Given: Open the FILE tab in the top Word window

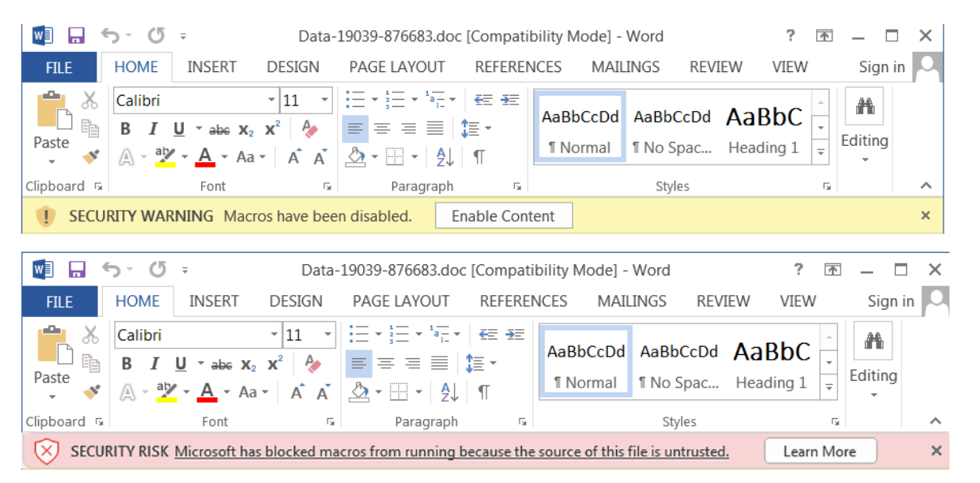Looking at the screenshot, I should 58,67.
